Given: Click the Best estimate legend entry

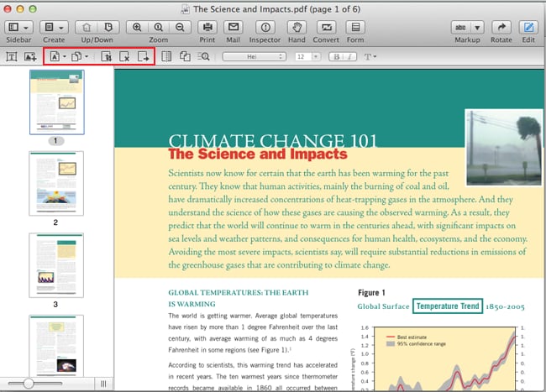Looking at the screenshot, I should [x=406, y=337].
